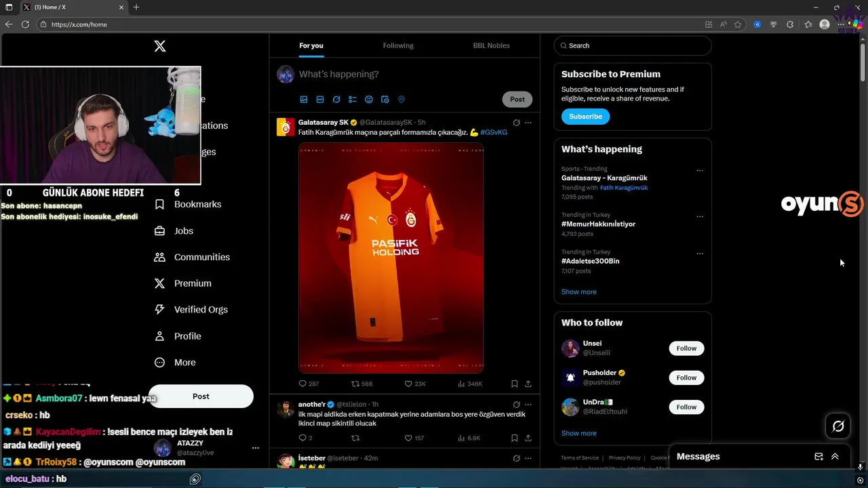
Task: Like the Galatasaray SK post
Action: [415, 384]
